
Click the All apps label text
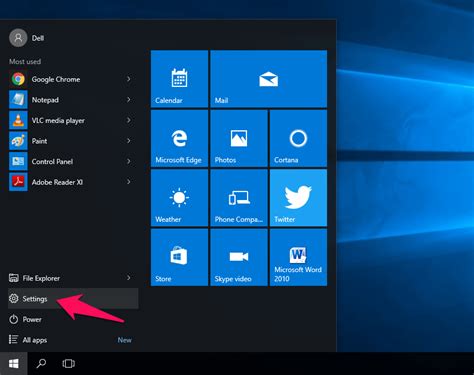[x=35, y=340]
